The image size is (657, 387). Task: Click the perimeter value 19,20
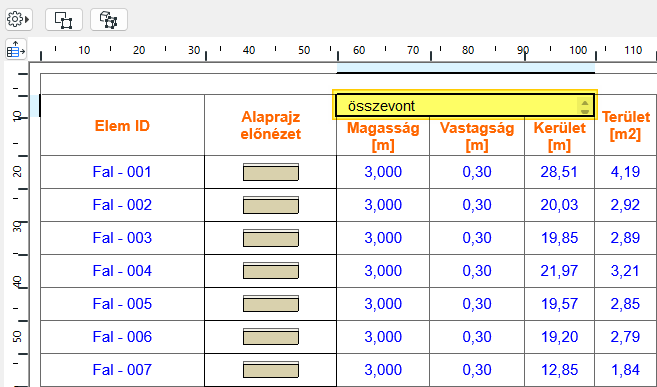coord(559,337)
